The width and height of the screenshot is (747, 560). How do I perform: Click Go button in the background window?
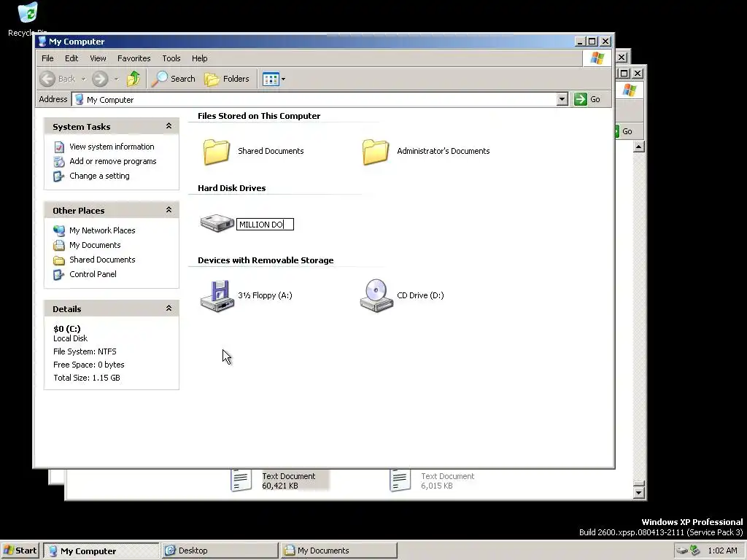point(624,131)
